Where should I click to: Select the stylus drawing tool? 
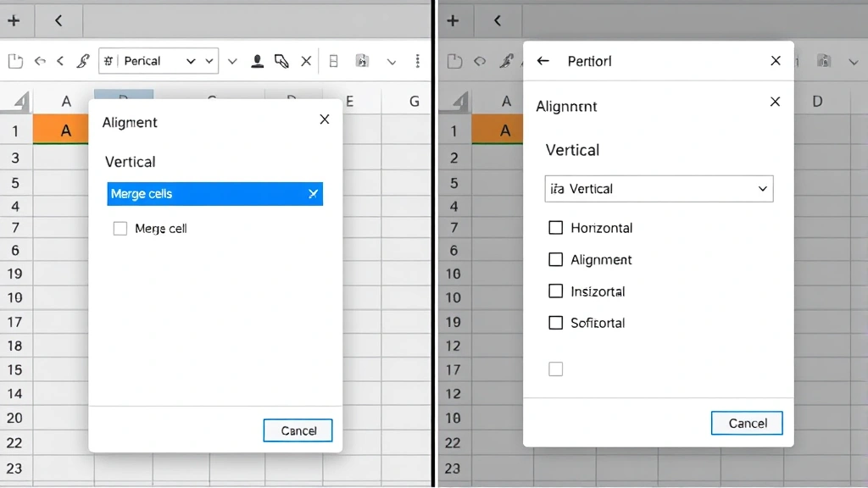coord(281,60)
